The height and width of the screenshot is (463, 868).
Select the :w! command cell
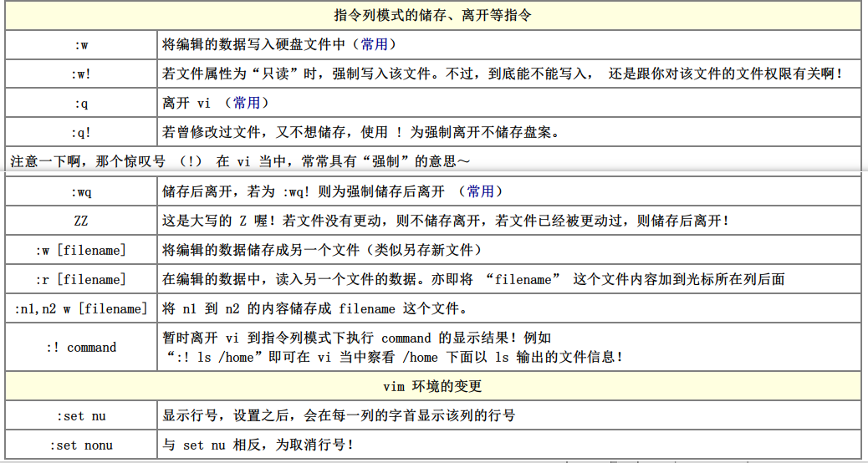click(x=81, y=74)
